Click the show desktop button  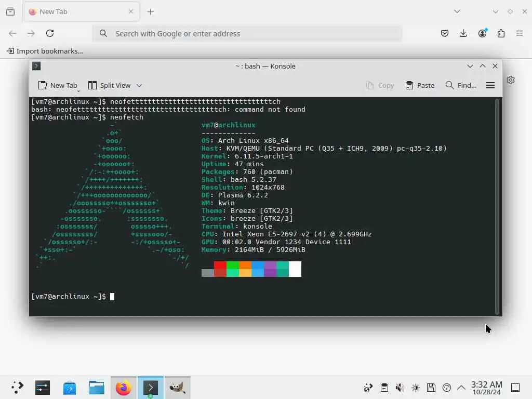[515, 388]
